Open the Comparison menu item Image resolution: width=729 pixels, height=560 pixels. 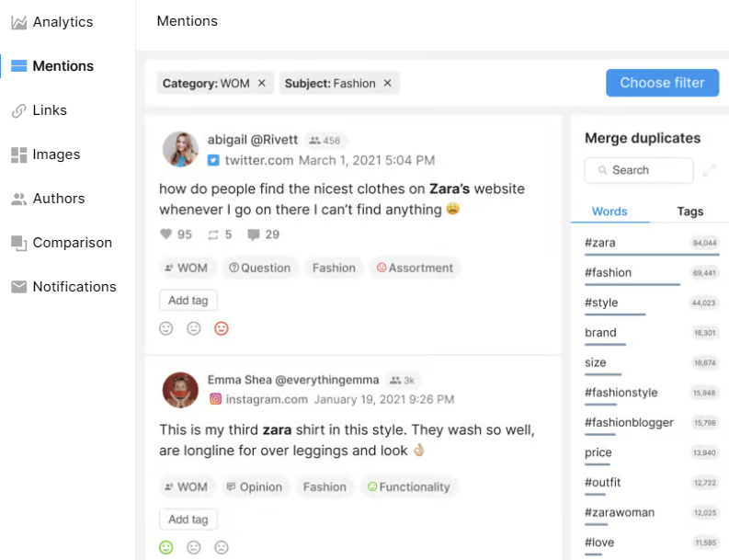pos(62,244)
